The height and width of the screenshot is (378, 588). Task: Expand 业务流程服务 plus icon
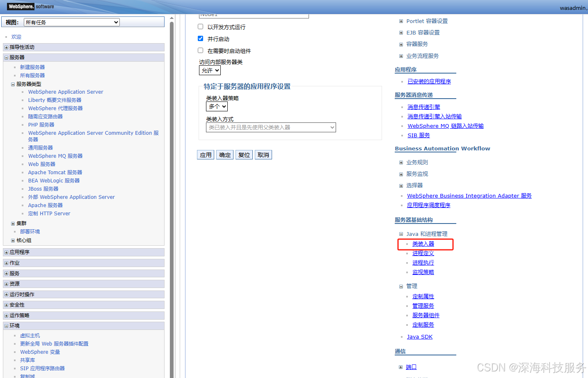[401, 56]
